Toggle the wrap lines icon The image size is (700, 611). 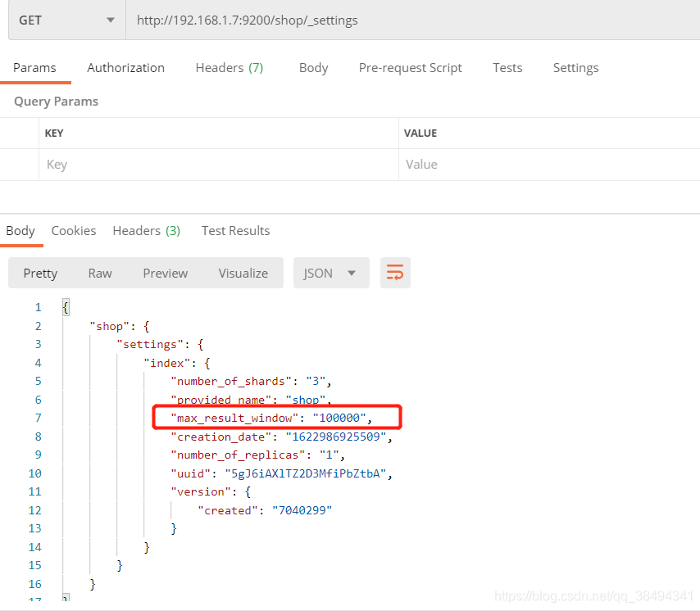tap(395, 273)
